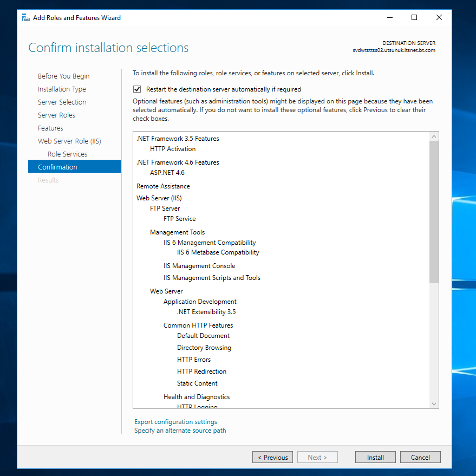This screenshot has height=476, width=476.
Task: Click the Add Roles wizard title bar icon
Action: pos(26,18)
